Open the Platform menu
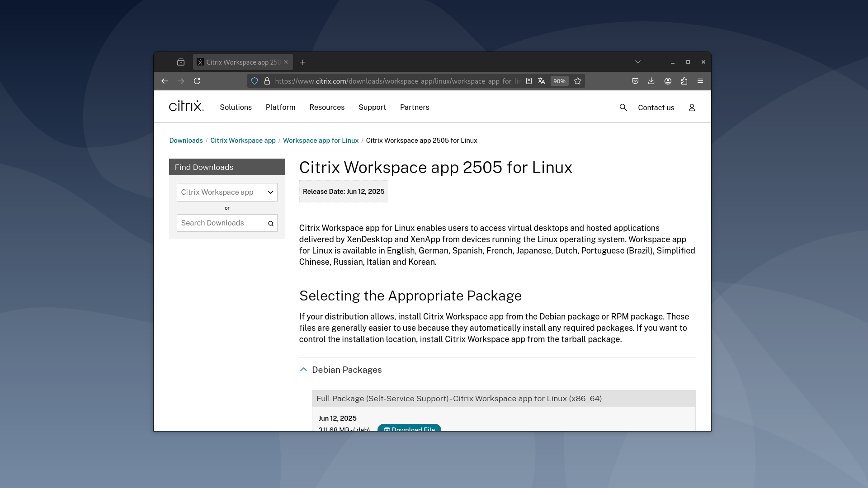This screenshot has height=488, width=868. pyautogui.click(x=280, y=107)
